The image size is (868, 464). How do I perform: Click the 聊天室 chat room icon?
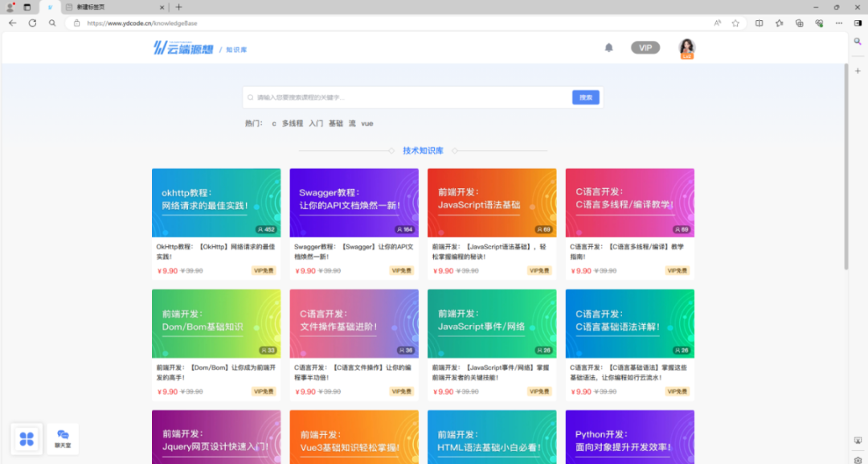pos(63,438)
